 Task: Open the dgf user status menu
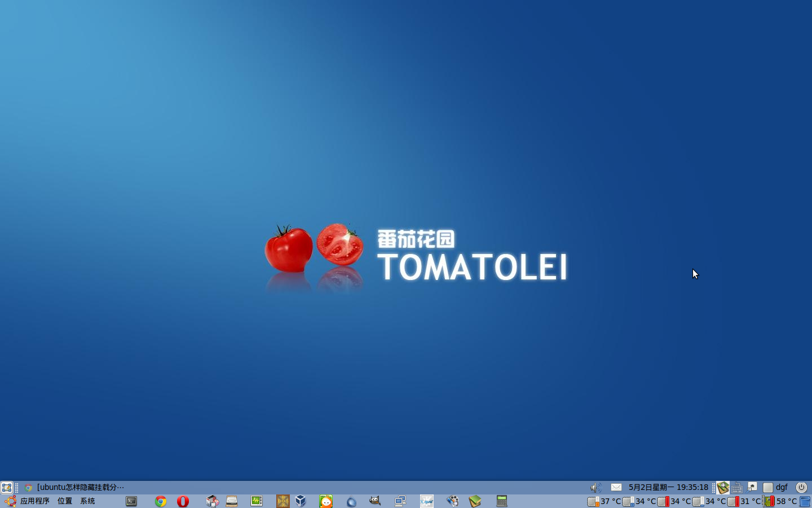(x=776, y=487)
